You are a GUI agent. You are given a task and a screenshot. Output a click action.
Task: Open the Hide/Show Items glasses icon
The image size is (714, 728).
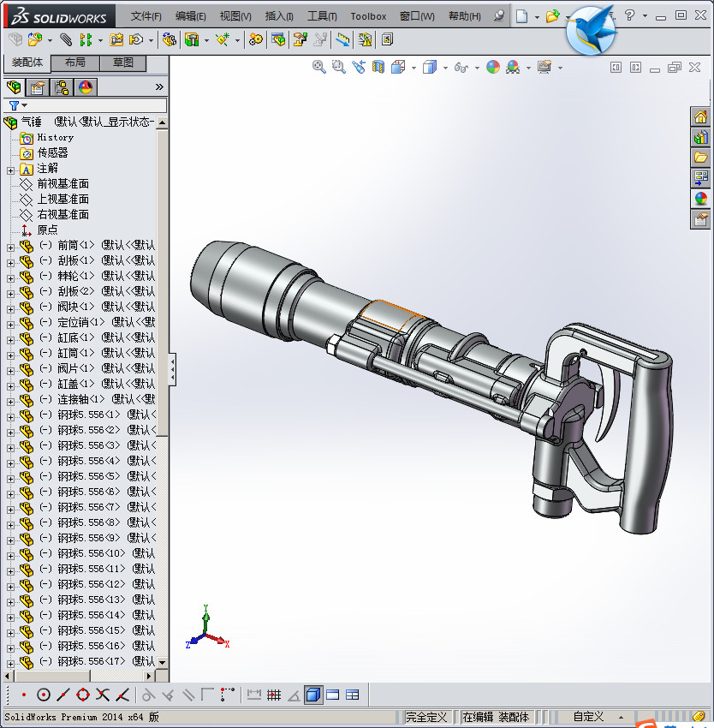point(461,67)
